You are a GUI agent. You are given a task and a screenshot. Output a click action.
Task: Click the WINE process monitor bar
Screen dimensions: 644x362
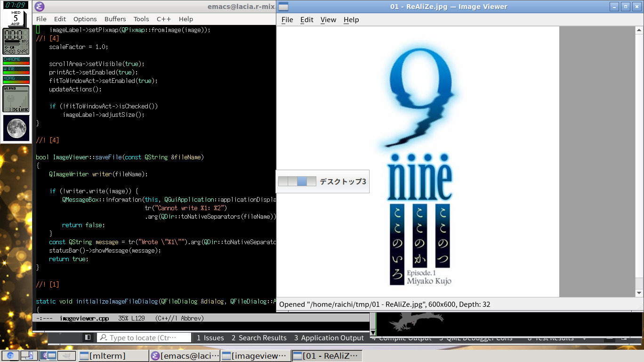[16, 70]
